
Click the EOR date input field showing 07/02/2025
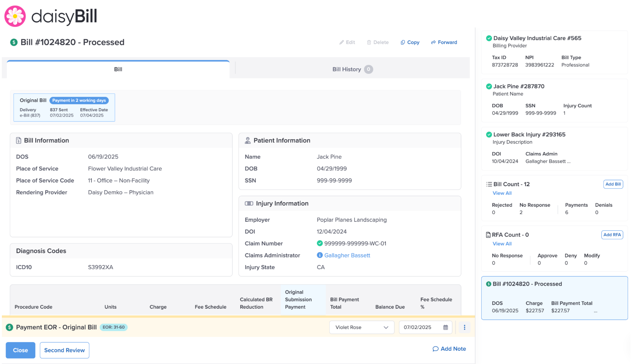click(x=418, y=327)
